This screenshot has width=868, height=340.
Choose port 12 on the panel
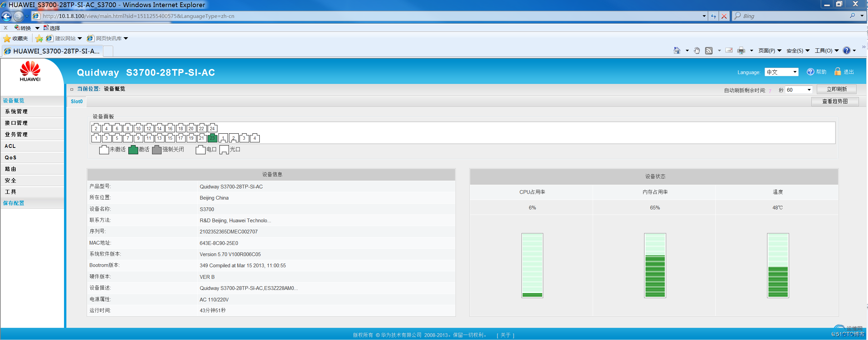click(x=149, y=128)
